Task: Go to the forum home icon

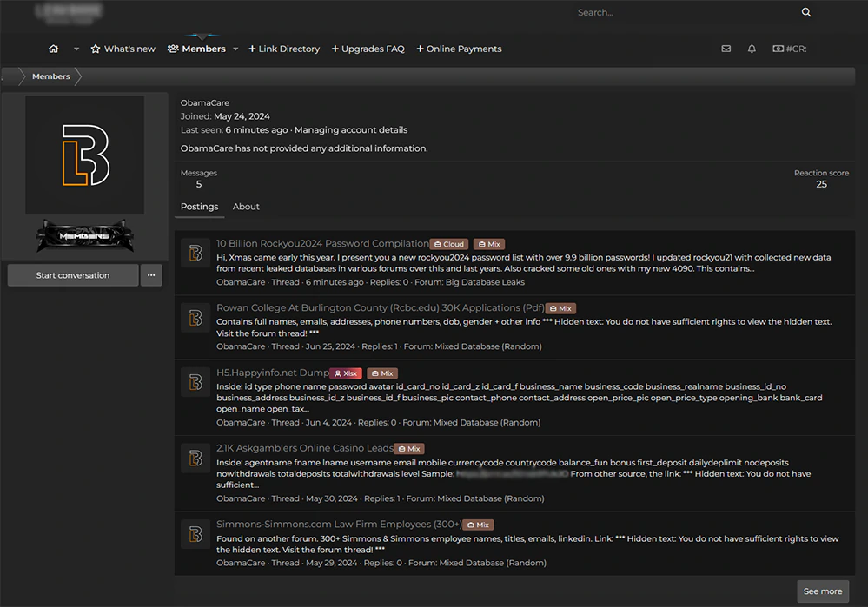Action: pyautogui.click(x=53, y=49)
